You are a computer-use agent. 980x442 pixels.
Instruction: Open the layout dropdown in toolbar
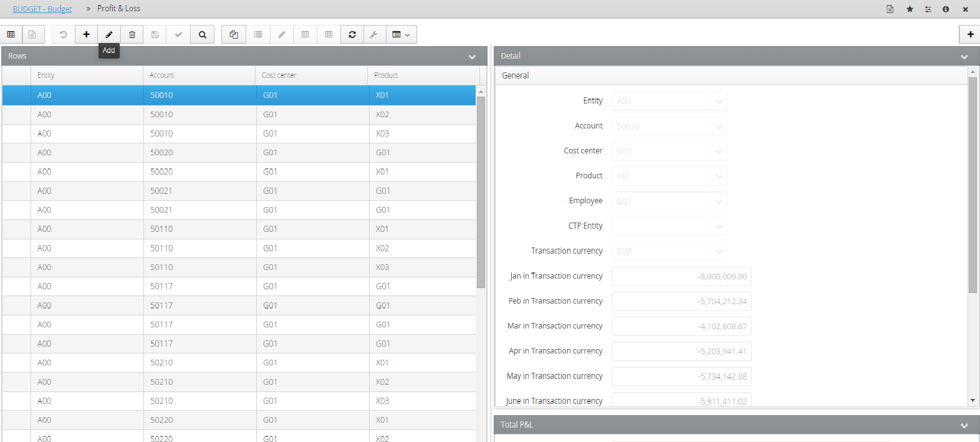[401, 34]
